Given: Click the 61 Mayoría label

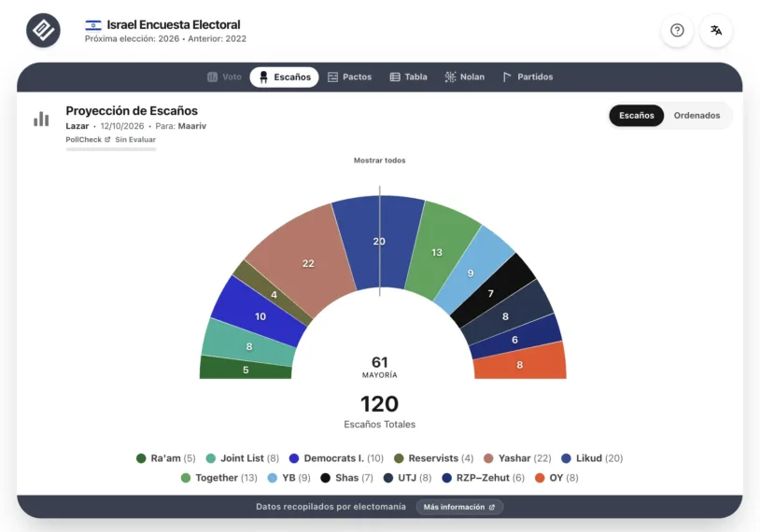Looking at the screenshot, I should click(379, 367).
